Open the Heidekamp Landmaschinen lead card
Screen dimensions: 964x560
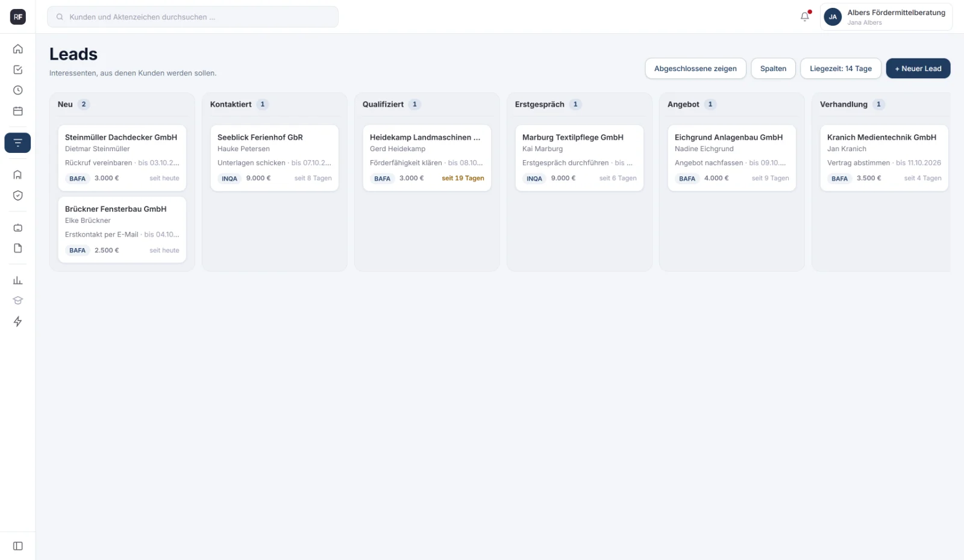coord(427,158)
